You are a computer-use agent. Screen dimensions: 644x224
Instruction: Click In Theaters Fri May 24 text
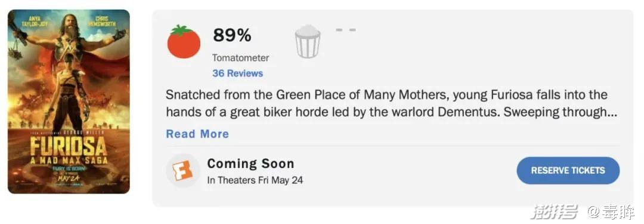(255, 180)
